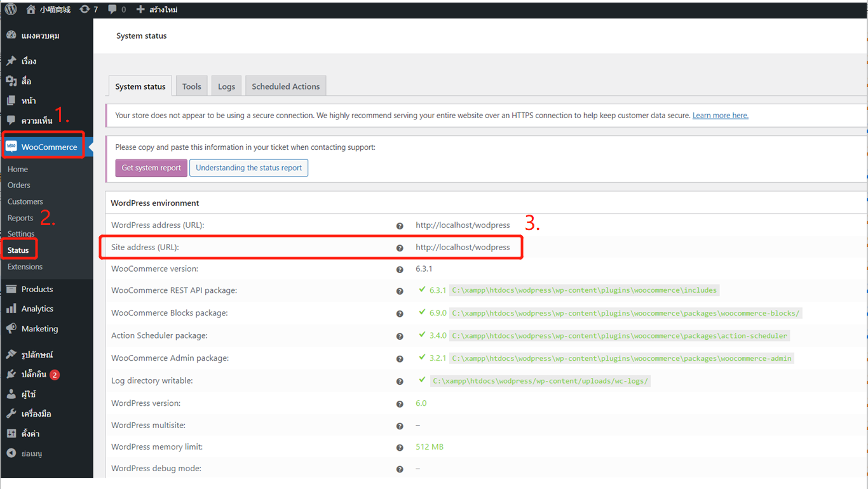868x489 pixels.
Task: Select the wc-logs directory path
Action: [x=541, y=381]
